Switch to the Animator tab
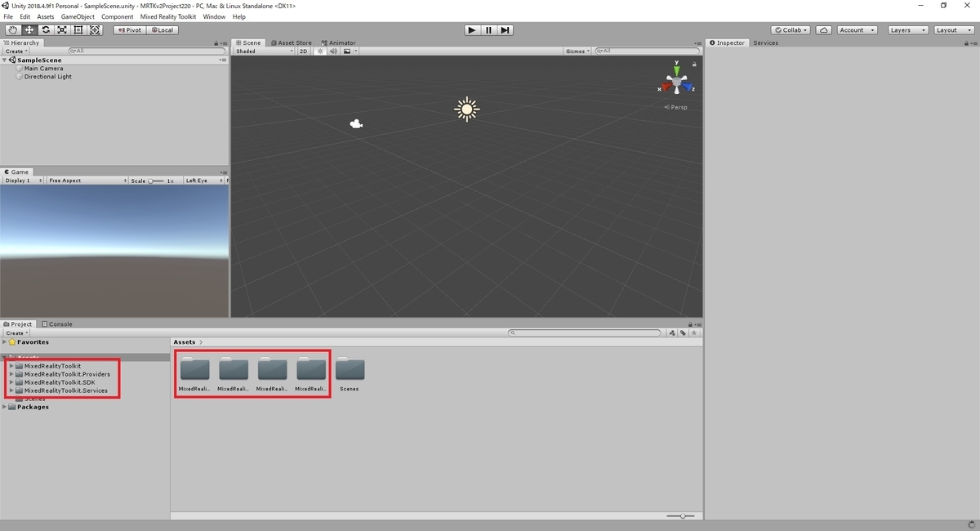The image size is (980, 531). 339,42
